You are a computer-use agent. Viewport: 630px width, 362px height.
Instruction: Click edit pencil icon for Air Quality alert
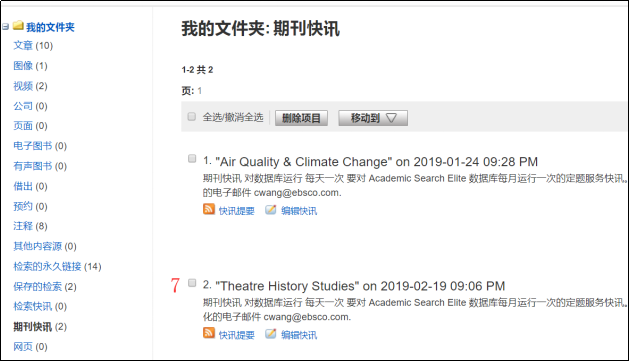271,210
